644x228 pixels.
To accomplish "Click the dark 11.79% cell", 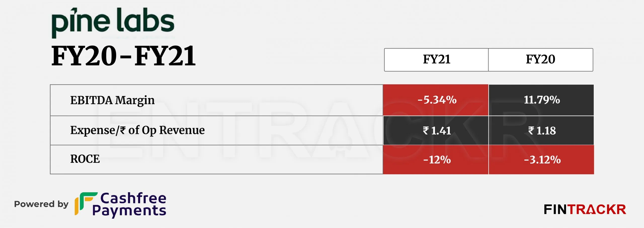I will [x=541, y=100].
